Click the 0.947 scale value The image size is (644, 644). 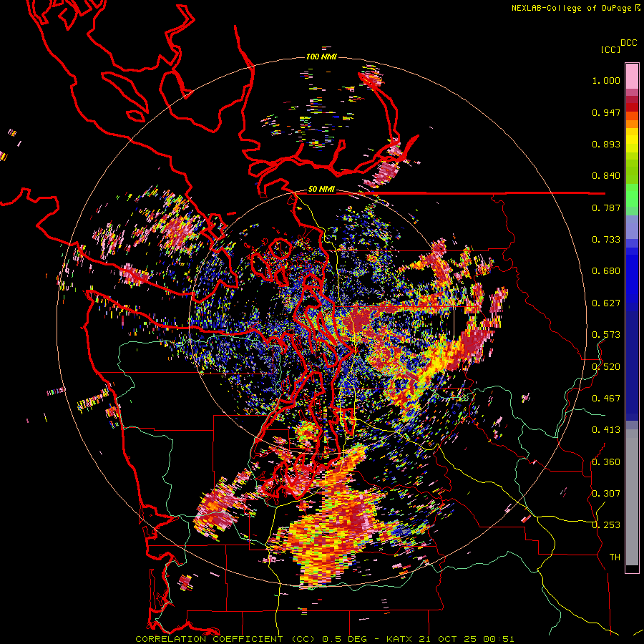click(606, 112)
